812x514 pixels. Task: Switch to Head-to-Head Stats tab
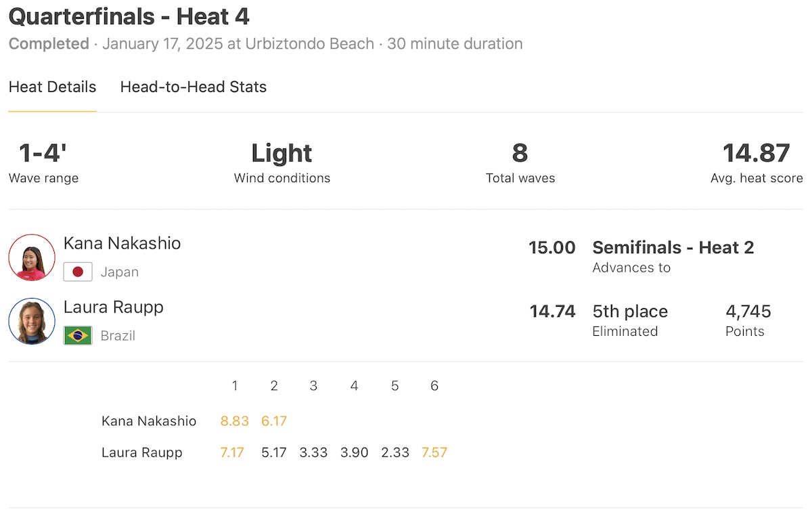tap(194, 87)
